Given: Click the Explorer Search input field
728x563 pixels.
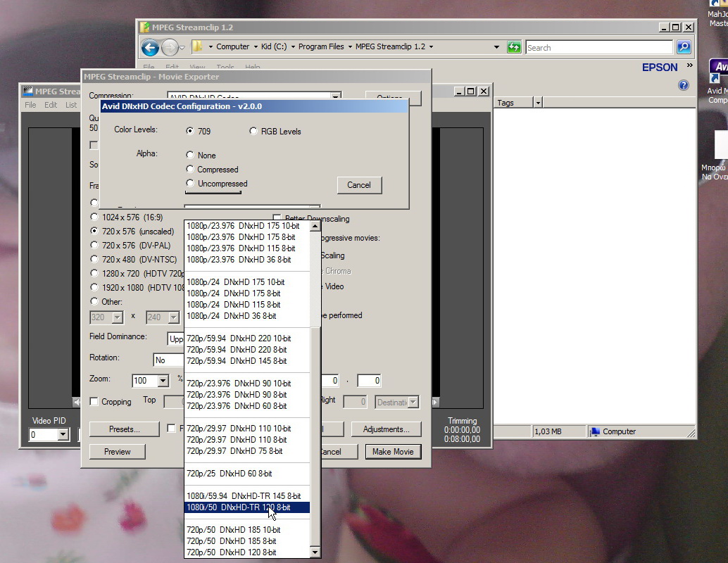Looking at the screenshot, I should pyautogui.click(x=599, y=47).
